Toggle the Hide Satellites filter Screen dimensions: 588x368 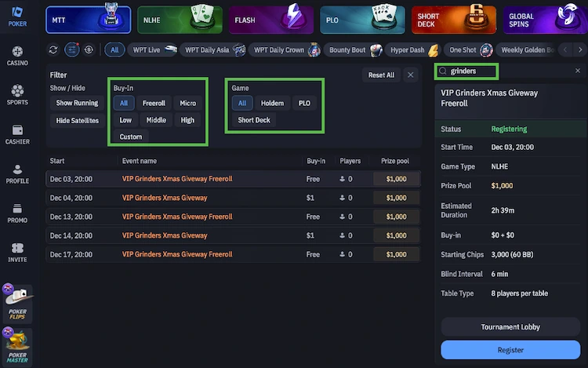[77, 120]
